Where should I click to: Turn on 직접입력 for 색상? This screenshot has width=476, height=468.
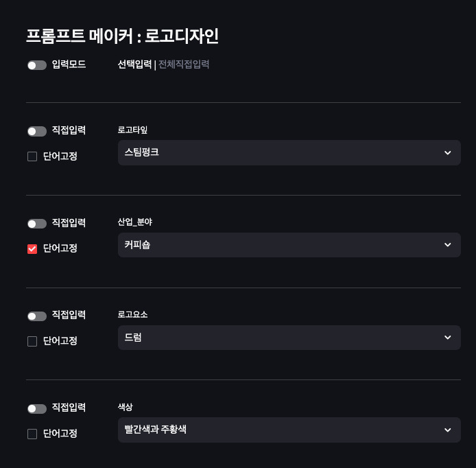pyautogui.click(x=37, y=409)
